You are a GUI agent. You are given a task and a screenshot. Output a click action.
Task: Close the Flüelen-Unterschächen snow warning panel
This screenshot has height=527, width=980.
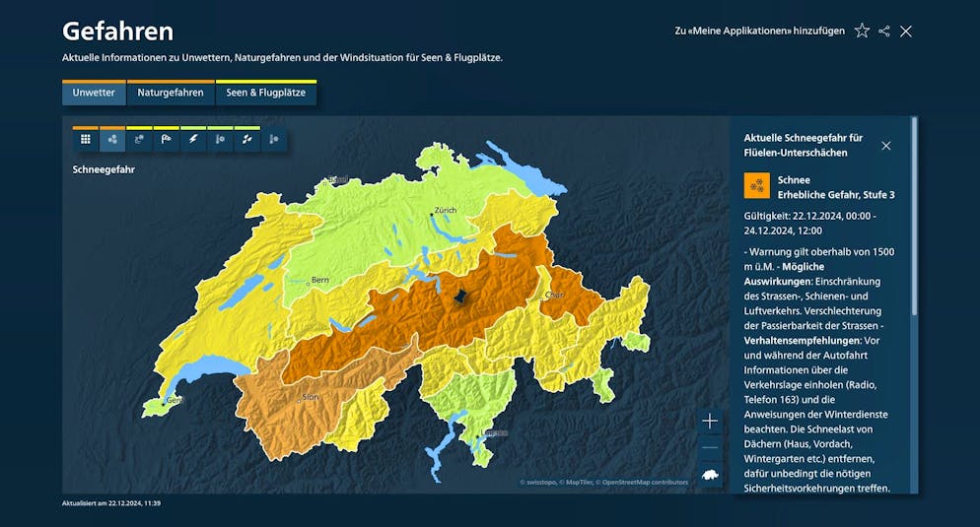[x=885, y=146]
